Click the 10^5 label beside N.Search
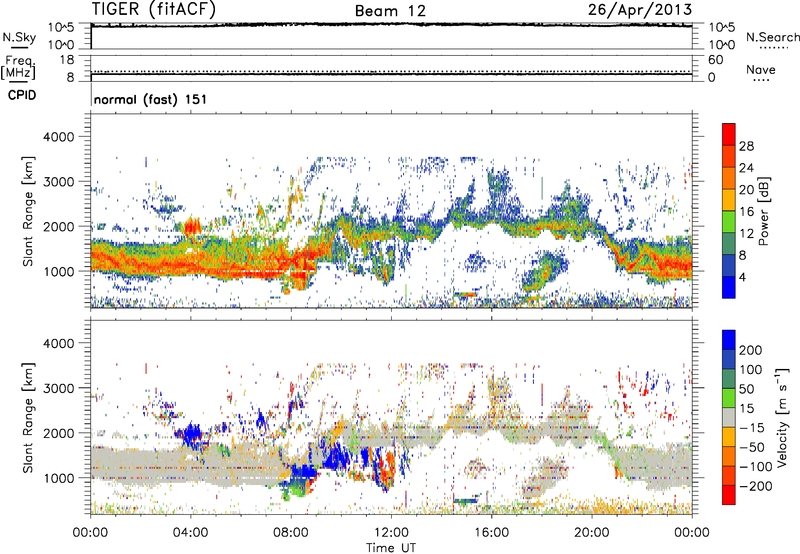800x554 pixels. tap(721, 27)
